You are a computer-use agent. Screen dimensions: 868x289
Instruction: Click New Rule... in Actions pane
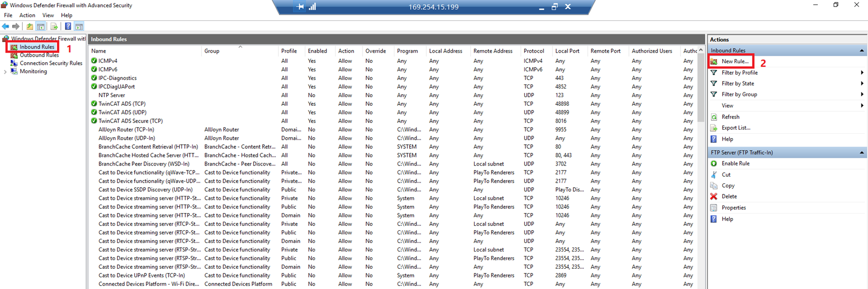(735, 61)
